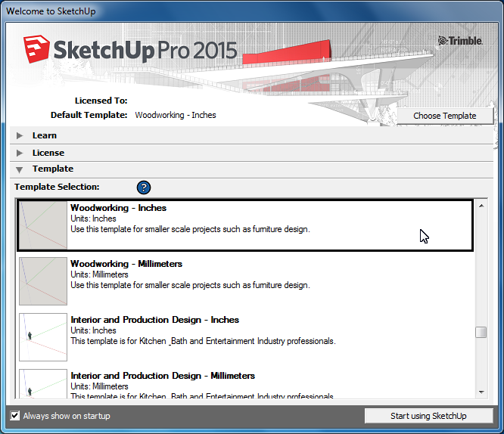Click Start using SketchUp button
Image resolution: width=504 pixels, height=434 pixels.
pos(428,416)
